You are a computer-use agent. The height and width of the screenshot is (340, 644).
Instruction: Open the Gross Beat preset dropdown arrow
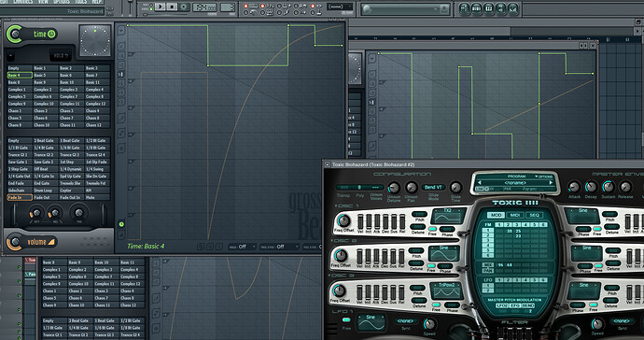[x=10, y=55]
